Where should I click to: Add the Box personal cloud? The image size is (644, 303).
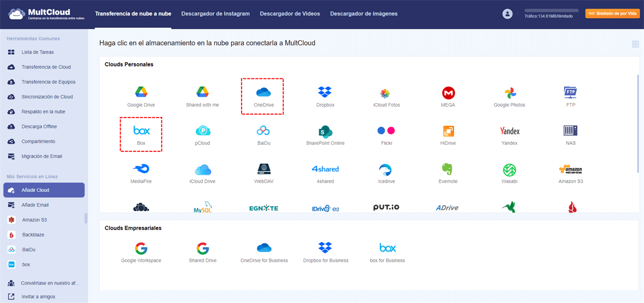coord(141,135)
